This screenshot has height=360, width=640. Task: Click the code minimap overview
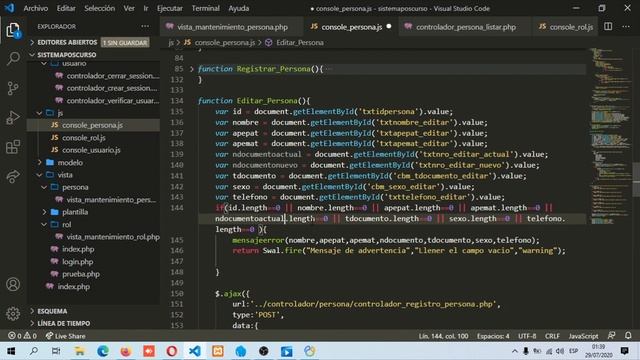pyautogui.click(x=610, y=135)
